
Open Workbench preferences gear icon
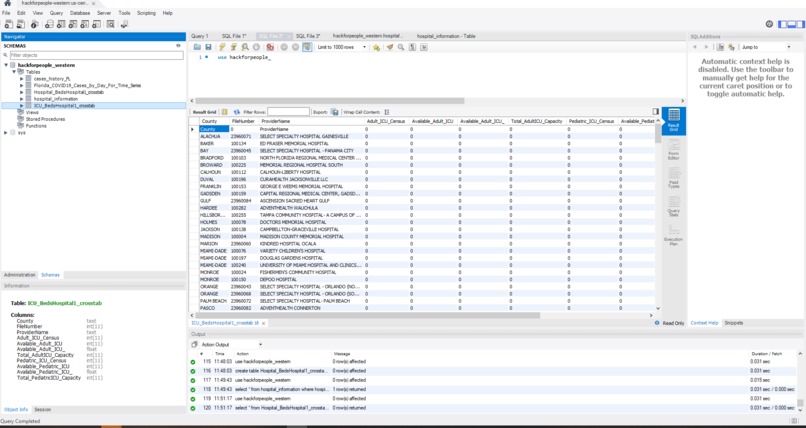[x=769, y=24]
